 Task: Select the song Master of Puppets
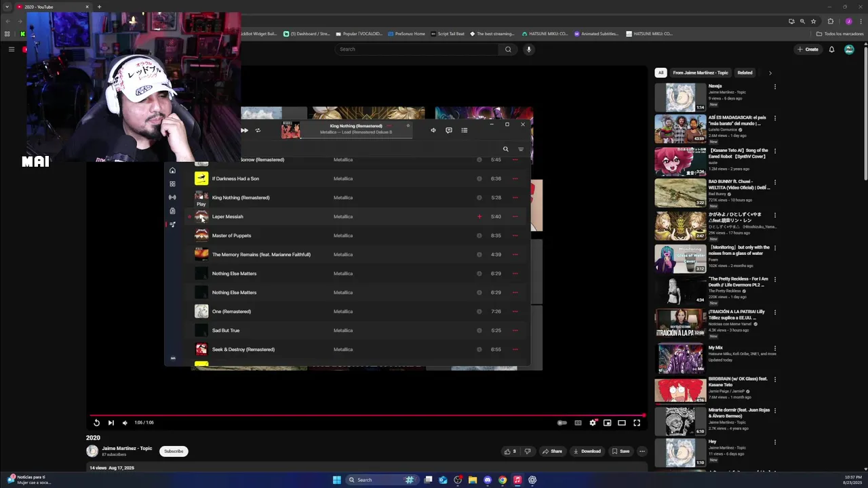click(231, 235)
